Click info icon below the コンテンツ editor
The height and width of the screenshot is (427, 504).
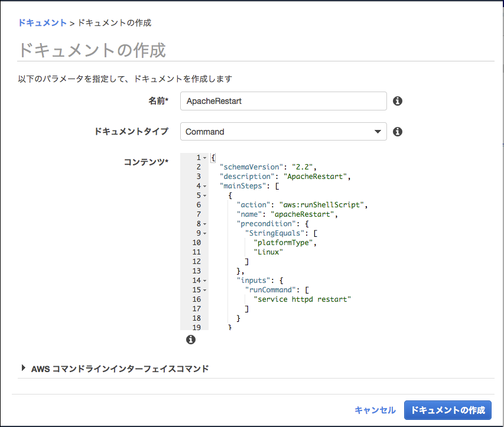pos(190,340)
